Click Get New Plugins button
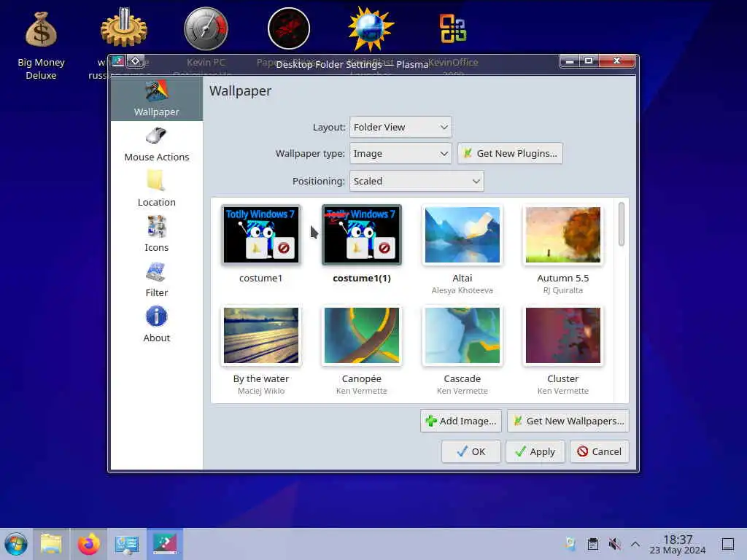Viewport: 747px width, 560px height. 510,153
